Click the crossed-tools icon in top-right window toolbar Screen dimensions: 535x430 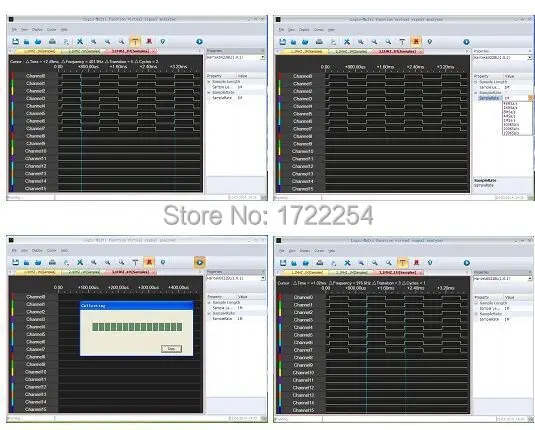(347, 42)
